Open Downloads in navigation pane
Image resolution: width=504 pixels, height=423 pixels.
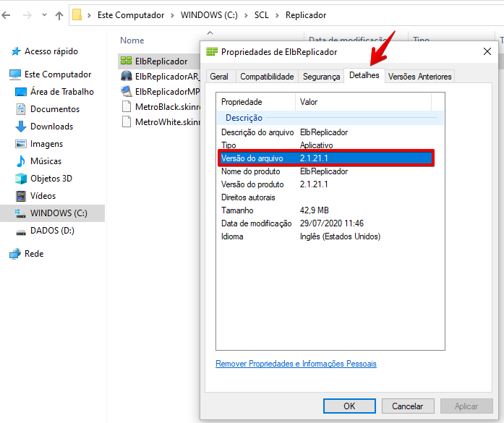click(x=52, y=127)
